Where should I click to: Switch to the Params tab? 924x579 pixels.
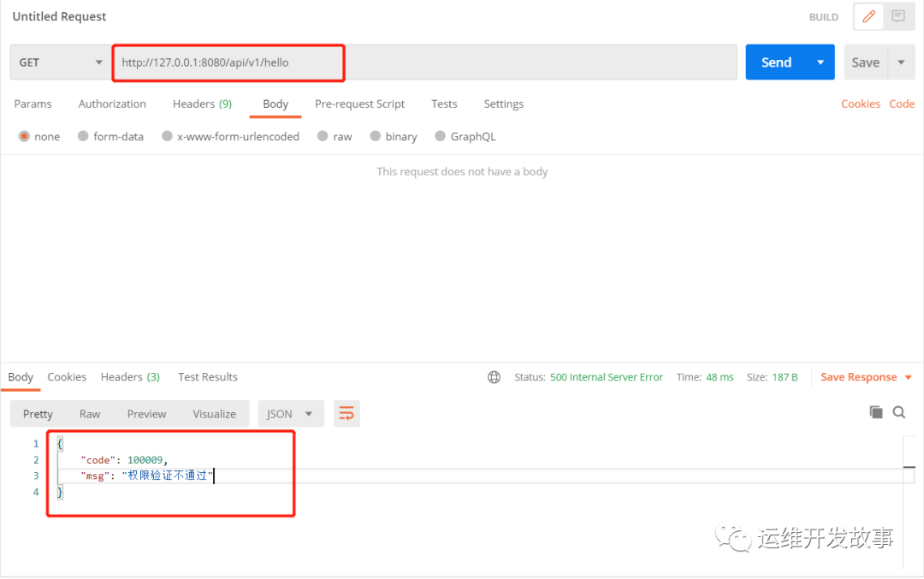[x=33, y=103]
